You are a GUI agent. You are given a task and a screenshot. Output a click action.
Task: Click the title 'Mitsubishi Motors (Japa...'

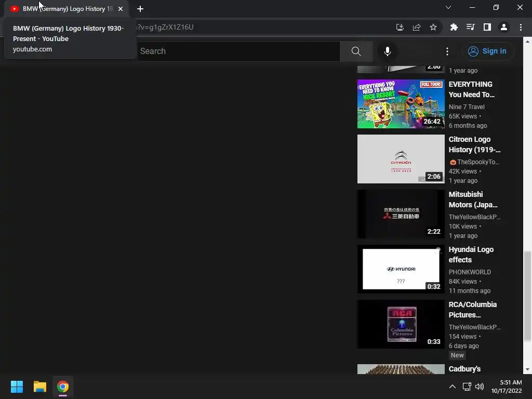pyautogui.click(x=473, y=199)
